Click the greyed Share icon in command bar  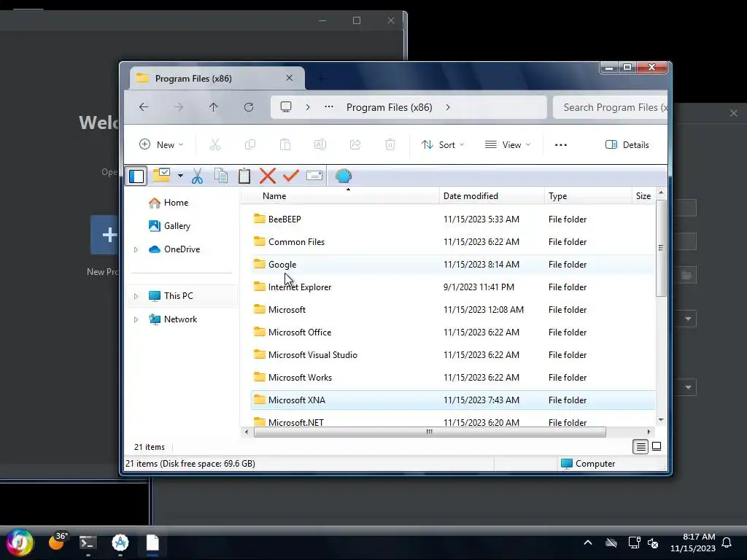tap(355, 145)
